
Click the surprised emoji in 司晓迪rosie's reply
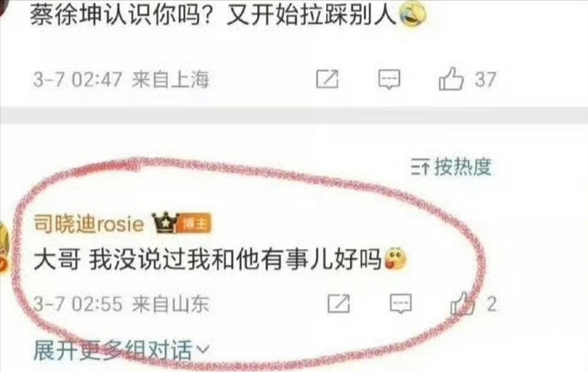pos(395,259)
